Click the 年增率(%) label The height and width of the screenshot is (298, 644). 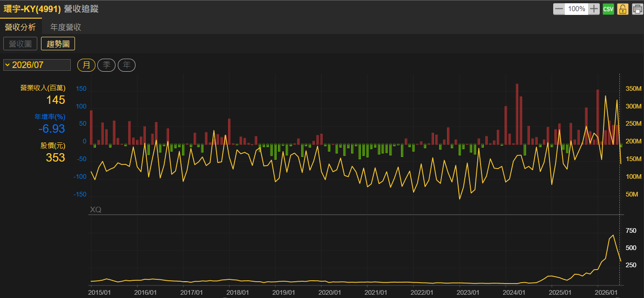pyautogui.click(x=50, y=117)
